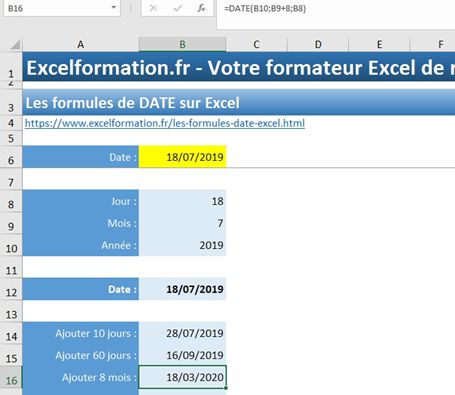Select row 11 header
Viewport: 455px width, 395px height.
[x=11, y=267]
